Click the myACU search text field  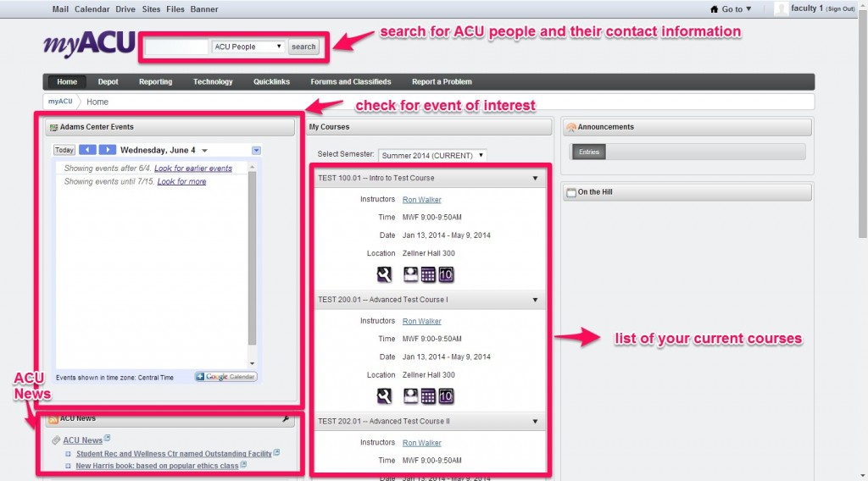point(176,47)
